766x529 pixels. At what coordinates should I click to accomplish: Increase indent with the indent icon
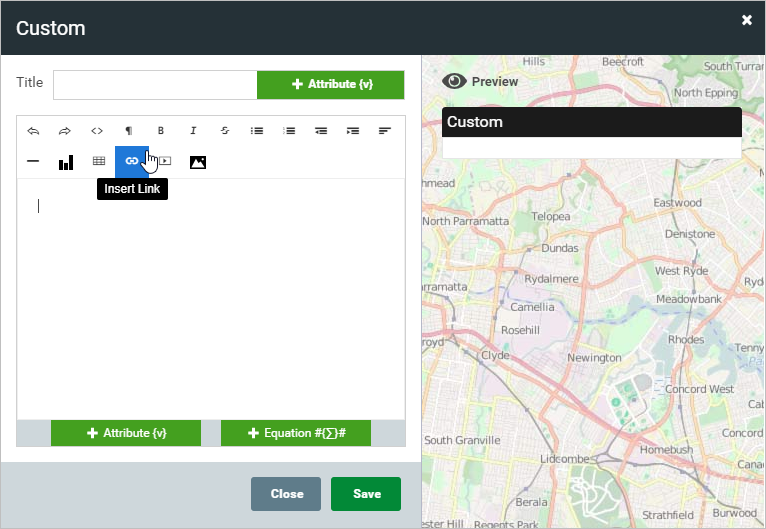[x=353, y=131]
